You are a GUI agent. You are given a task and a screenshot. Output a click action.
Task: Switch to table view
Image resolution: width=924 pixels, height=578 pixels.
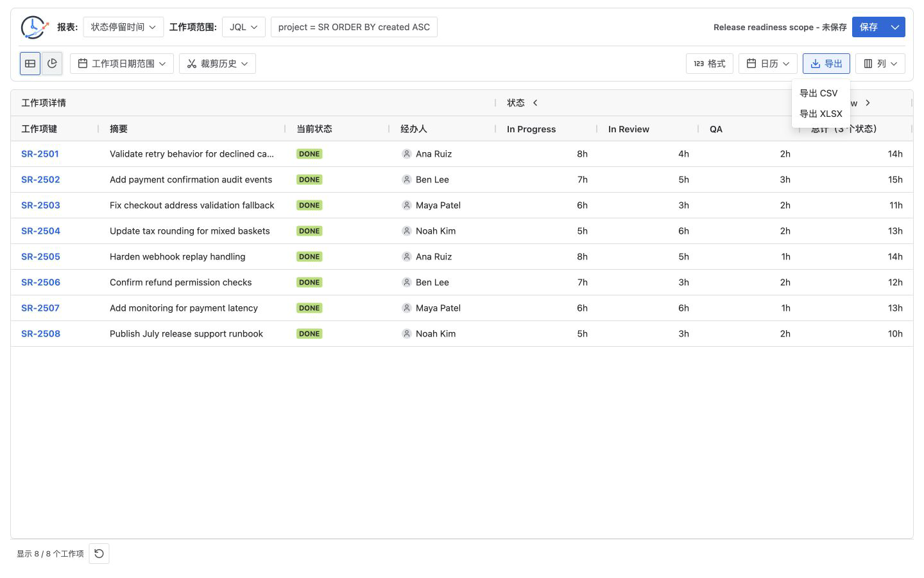30,64
